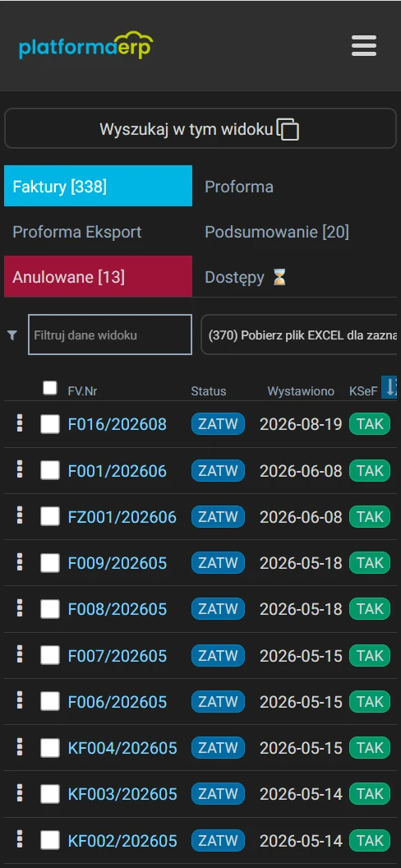Open invoice link F001/202606
This screenshot has height=868, width=401.
[118, 470]
